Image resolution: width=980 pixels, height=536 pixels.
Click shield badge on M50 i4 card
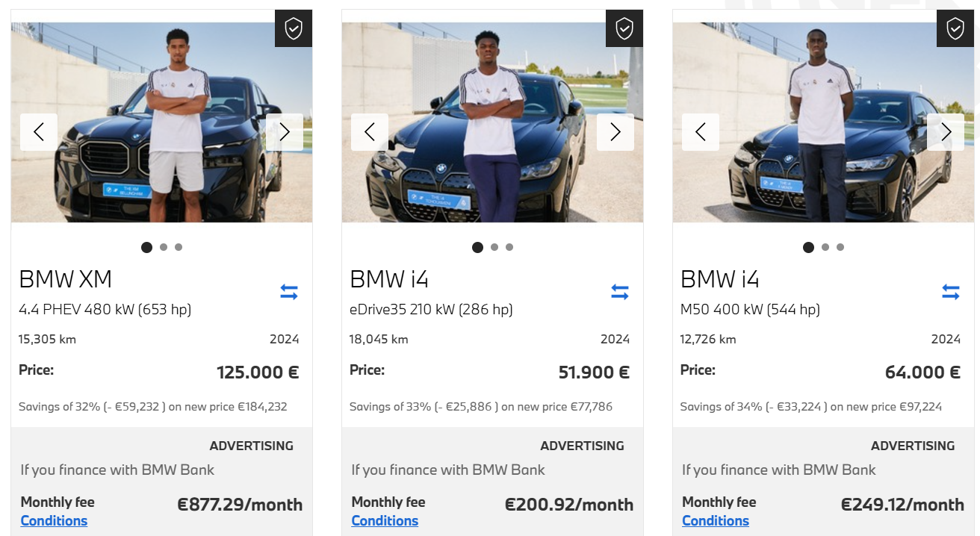coord(955,28)
